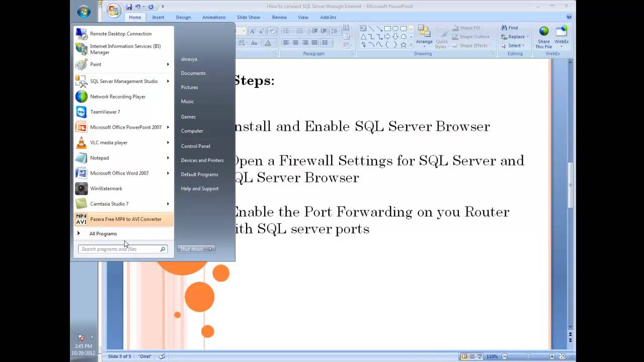The width and height of the screenshot is (644, 362).
Task: Select the oval shape in shapes gallery
Action: point(395,29)
